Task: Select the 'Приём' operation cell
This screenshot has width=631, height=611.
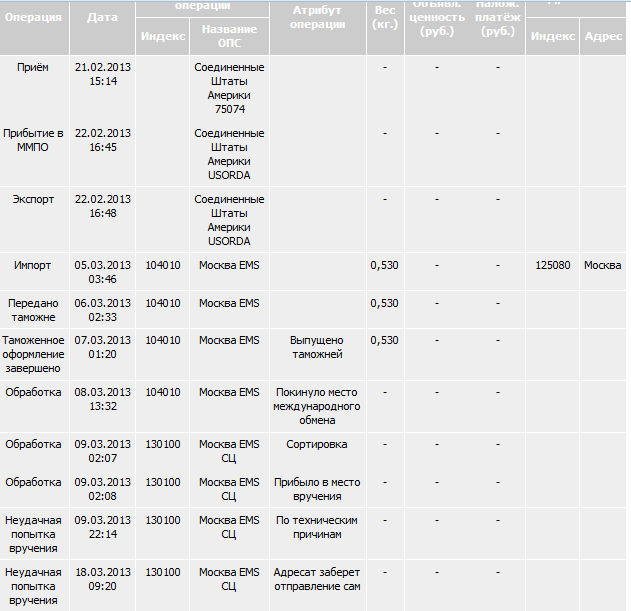Action: [x=34, y=67]
